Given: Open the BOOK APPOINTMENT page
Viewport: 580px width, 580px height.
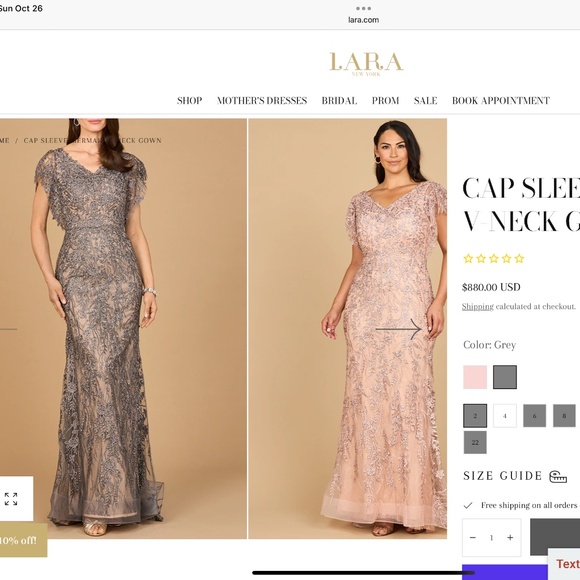Looking at the screenshot, I should click(x=501, y=101).
